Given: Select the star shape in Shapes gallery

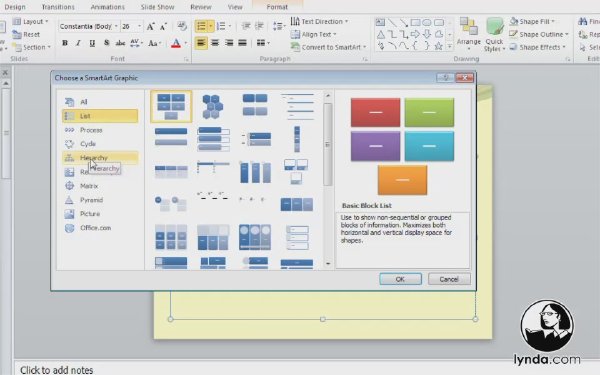Looking at the screenshot, I should (439, 46).
